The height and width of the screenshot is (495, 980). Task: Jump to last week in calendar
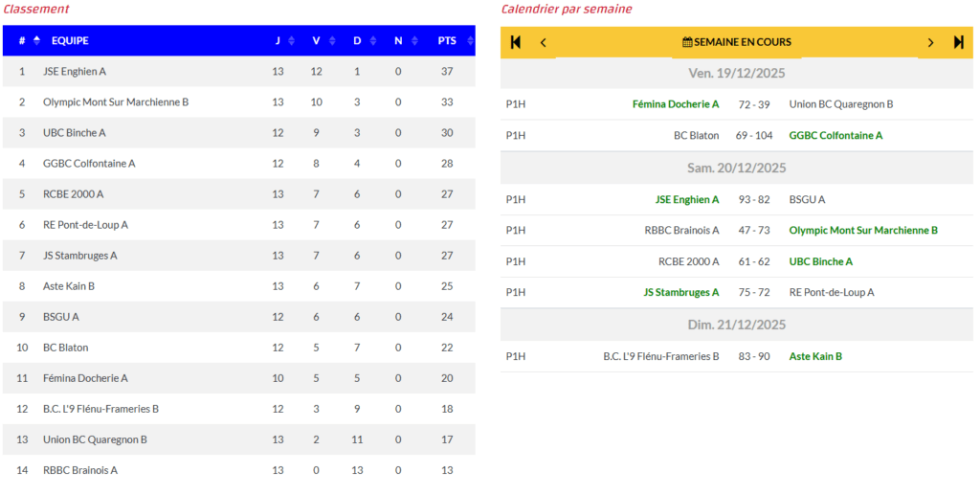pyautogui.click(x=958, y=42)
